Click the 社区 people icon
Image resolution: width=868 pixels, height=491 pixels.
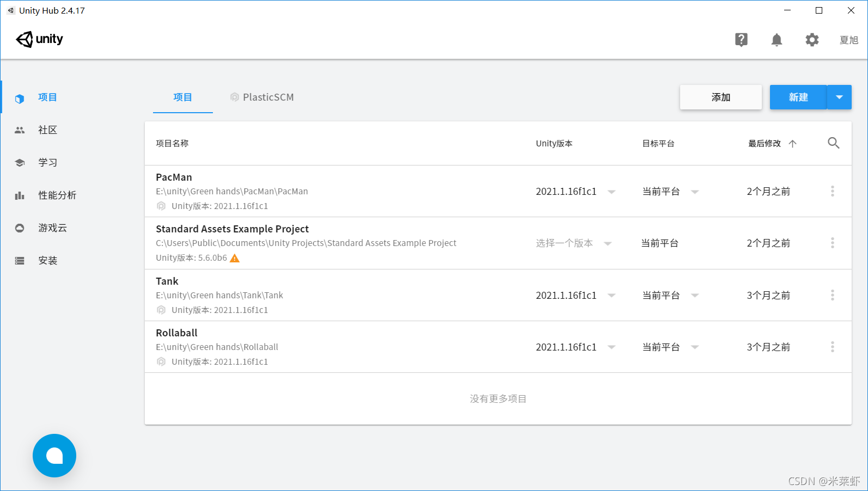[x=20, y=130]
